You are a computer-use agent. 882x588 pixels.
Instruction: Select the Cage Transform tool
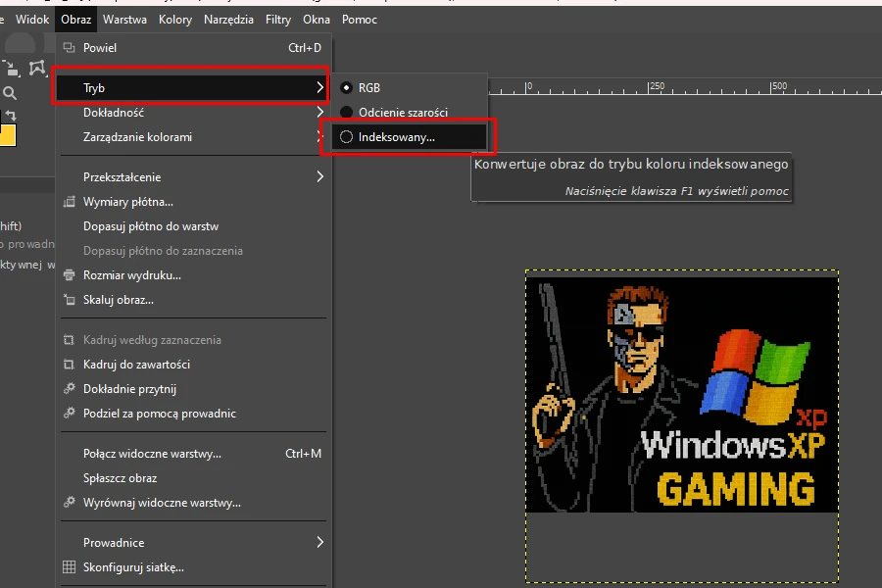coord(37,68)
